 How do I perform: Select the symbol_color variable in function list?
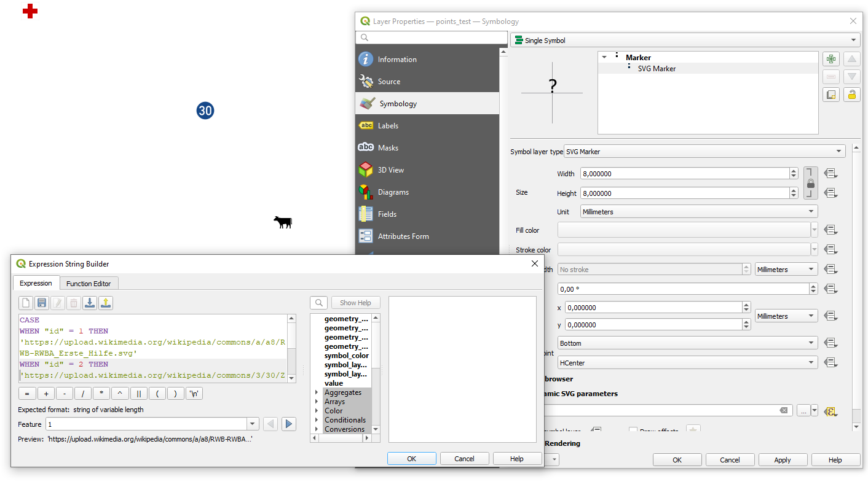[x=347, y=356]
